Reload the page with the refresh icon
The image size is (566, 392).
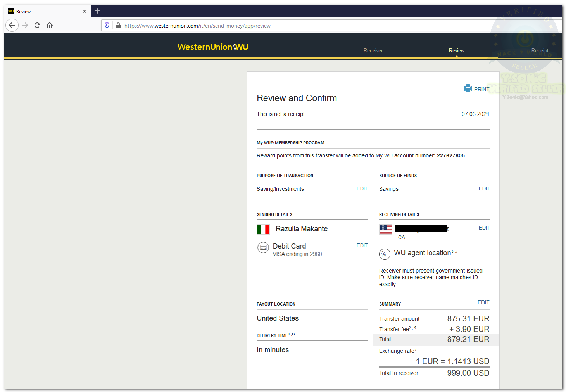tap(37, 25)
